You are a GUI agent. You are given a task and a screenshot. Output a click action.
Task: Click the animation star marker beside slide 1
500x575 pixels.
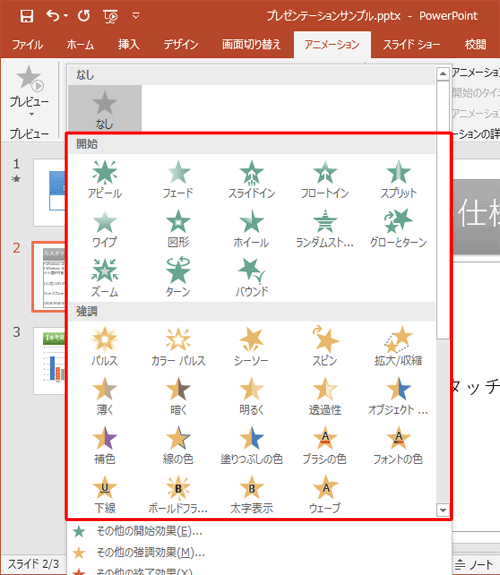(x=16, y=179)
